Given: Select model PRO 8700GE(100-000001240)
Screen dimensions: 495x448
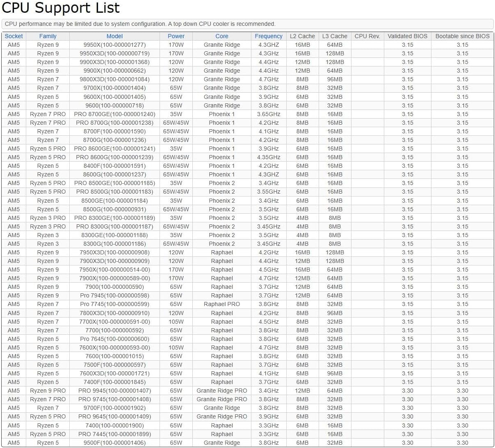Looking at the screenshot, I should tap(114, 114).
